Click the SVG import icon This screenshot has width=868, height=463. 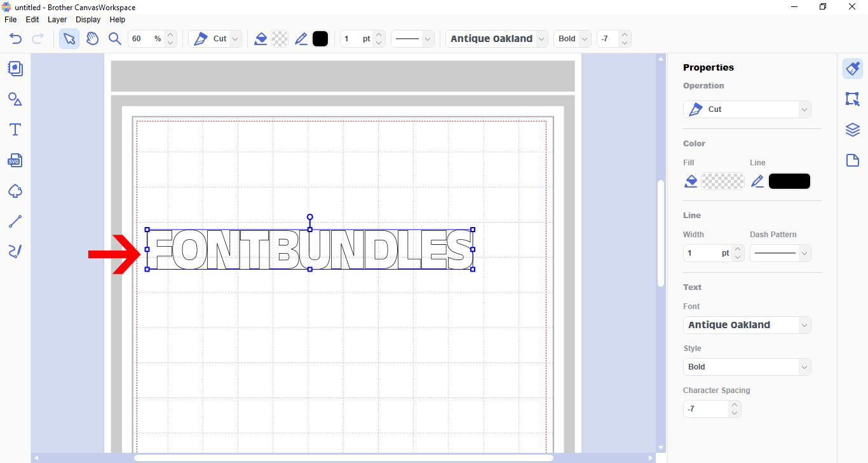15,160
